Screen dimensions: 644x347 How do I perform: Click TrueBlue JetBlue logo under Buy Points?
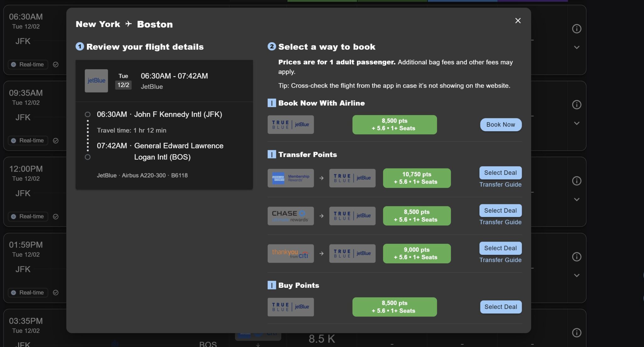click(x=291, y=307)
